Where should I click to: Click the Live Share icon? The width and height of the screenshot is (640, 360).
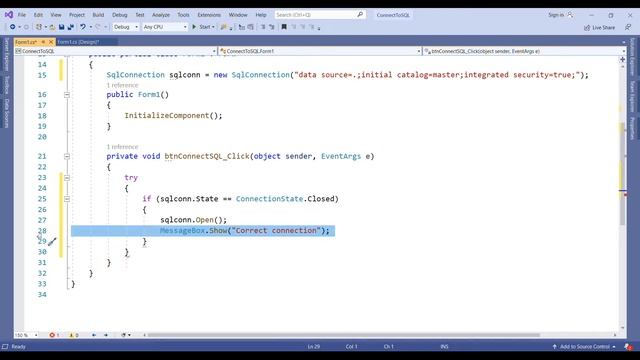coord(587,27)
